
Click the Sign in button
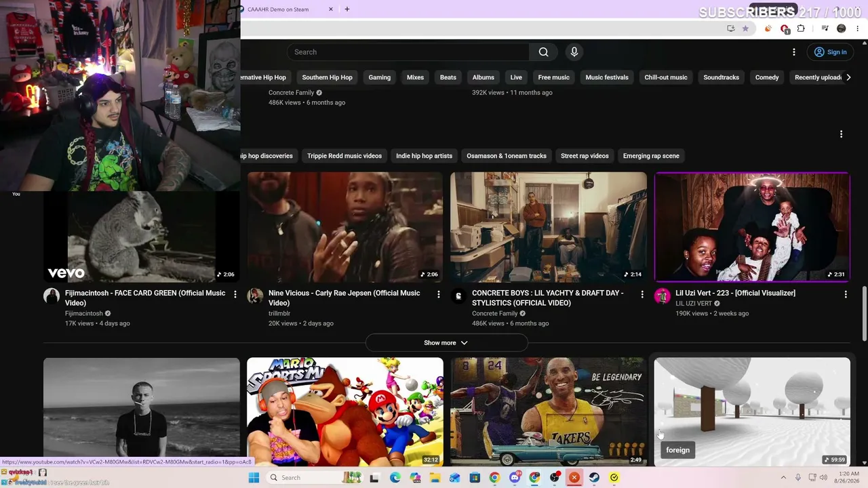tap(831, 52)
